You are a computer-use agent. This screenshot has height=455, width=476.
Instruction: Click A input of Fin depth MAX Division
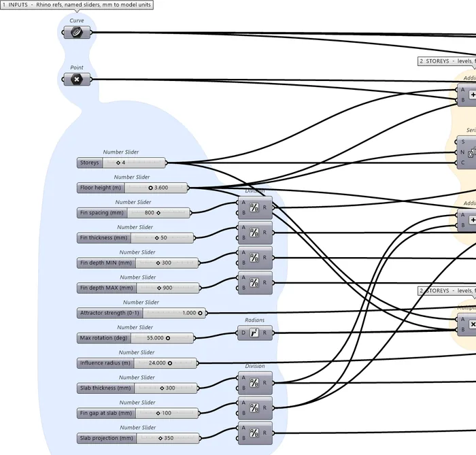coord(243,277)
